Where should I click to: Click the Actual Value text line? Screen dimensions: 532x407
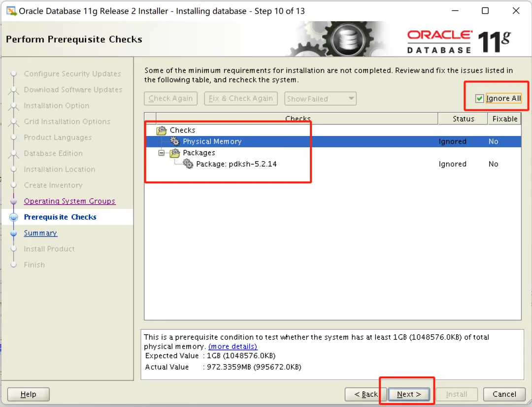point(223,367)
